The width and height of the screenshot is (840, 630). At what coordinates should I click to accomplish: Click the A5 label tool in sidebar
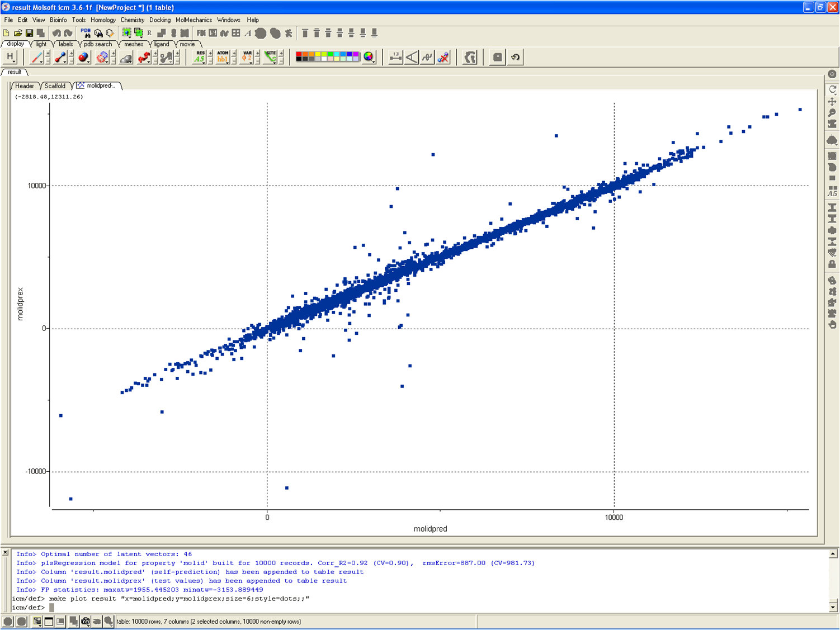(x=832, y=191)
